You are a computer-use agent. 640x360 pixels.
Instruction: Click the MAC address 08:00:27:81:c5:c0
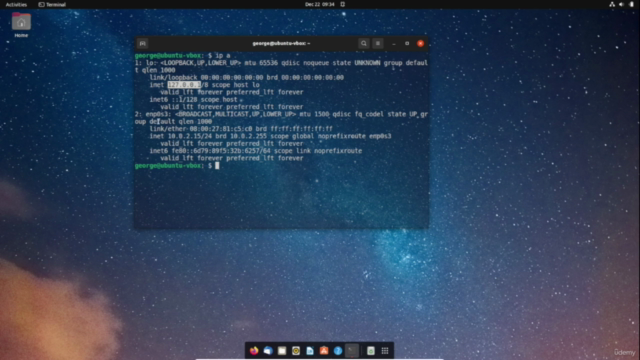coord(220,129)
